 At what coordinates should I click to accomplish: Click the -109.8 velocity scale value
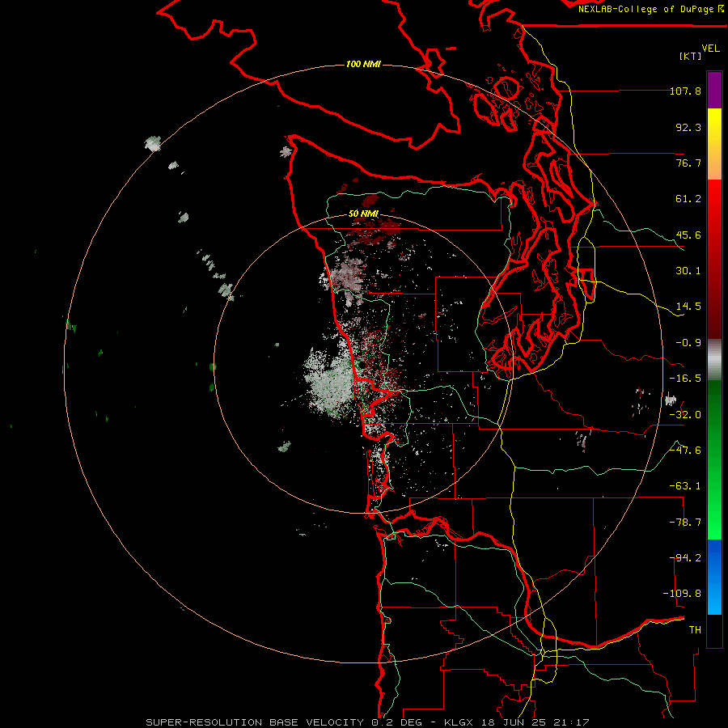(x=682, y=594)
